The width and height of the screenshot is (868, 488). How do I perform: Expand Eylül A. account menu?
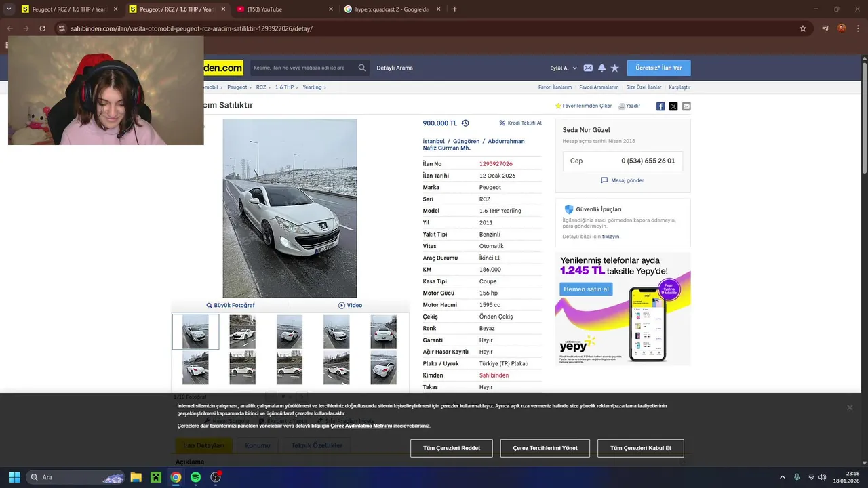click(x=563, y=68)
